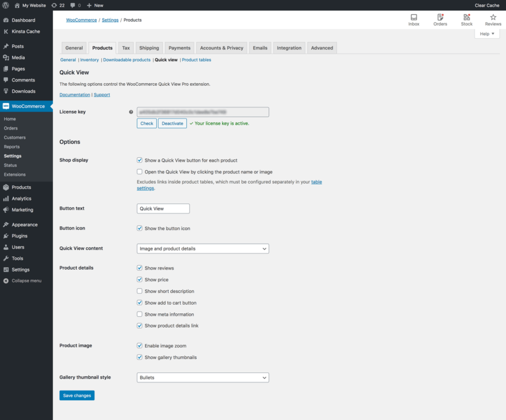This screenshot has width=506, height=420.
Task: Click the Media library icon
Action: tap(6, 57)
